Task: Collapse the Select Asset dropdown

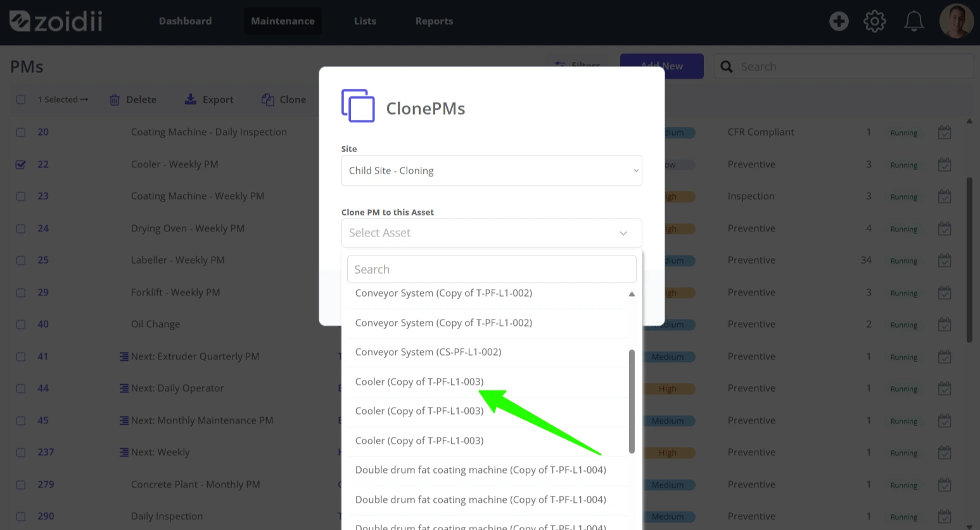Action: pos(492,233)
